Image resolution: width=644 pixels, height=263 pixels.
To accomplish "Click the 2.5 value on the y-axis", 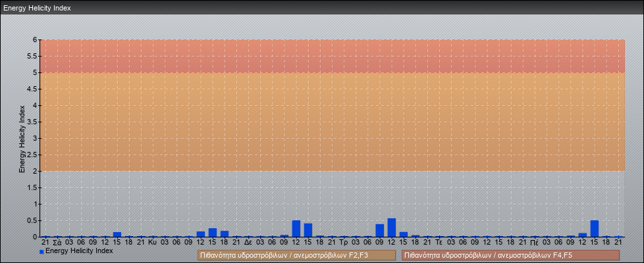I will (32, 155).
